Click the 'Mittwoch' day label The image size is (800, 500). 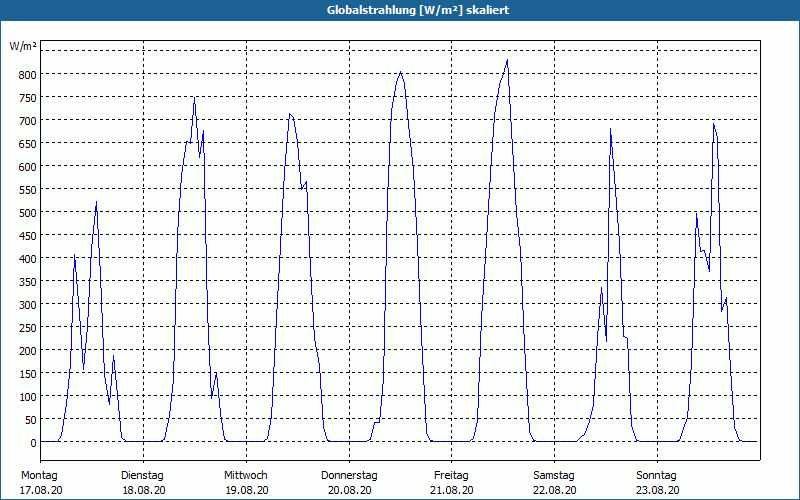[x=246, y=476]
